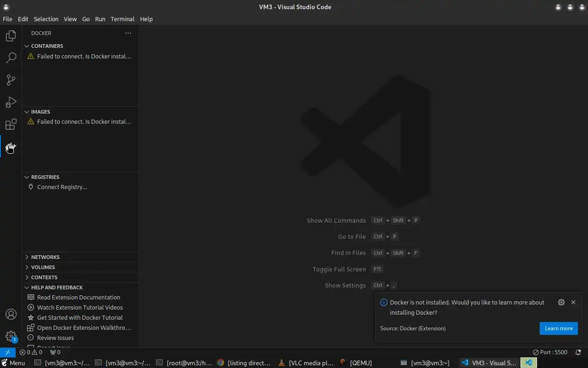
Task: Open the remote window indicator in status bar
Action: tap(8, 352)
